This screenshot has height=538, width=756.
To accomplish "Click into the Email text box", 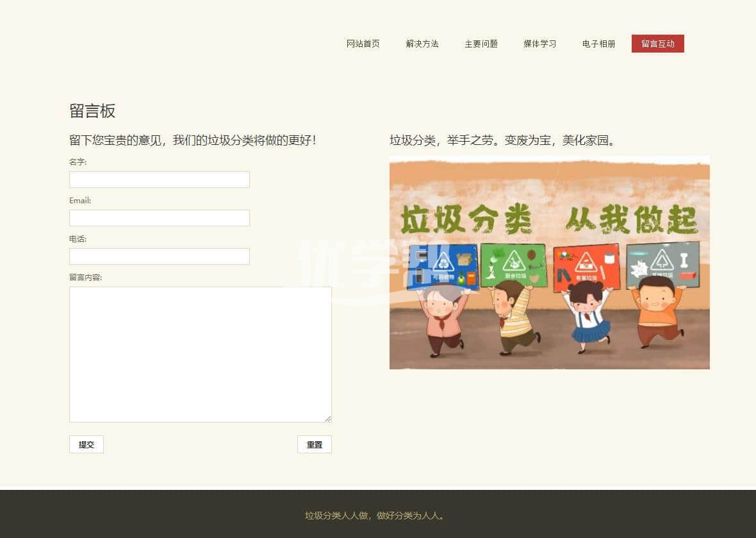I will coord(159,218).
